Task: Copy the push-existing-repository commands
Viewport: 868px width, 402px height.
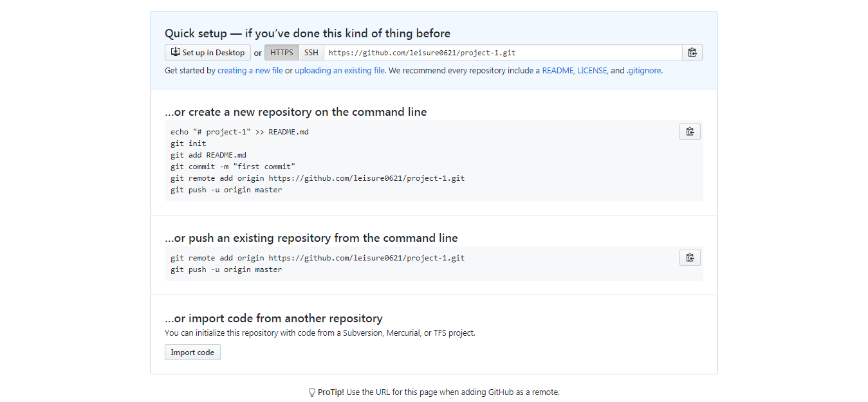Action: coord(690,257)
